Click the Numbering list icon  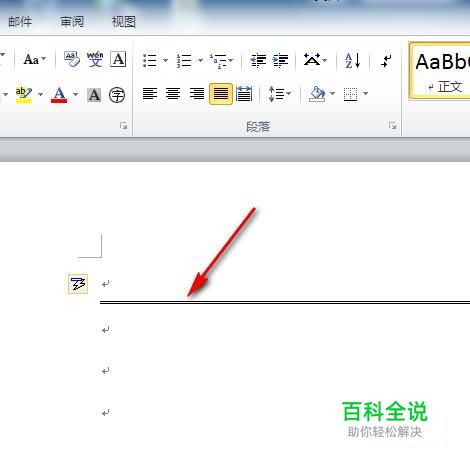[x=184, y=61]
